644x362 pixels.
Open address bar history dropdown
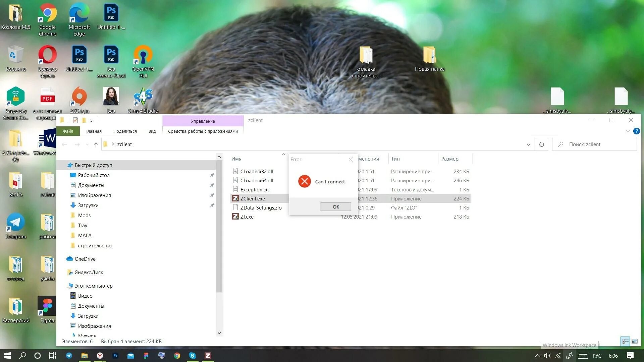coord(528,144)
